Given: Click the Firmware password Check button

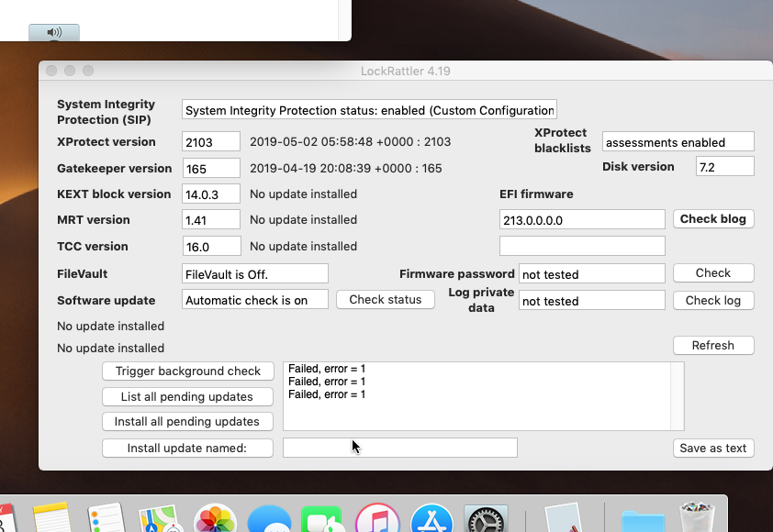Looking at the screenshot, I should tap(713, 273).
